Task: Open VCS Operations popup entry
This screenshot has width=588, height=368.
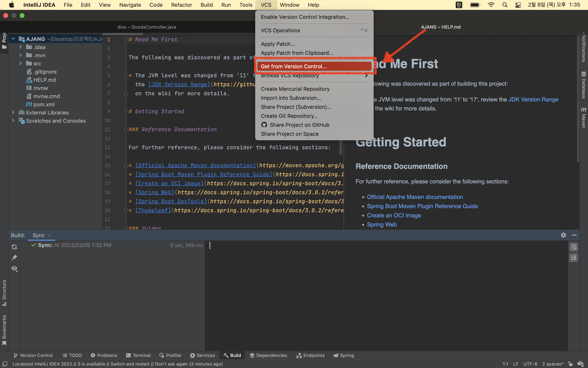Action: (x=314, y=30)
